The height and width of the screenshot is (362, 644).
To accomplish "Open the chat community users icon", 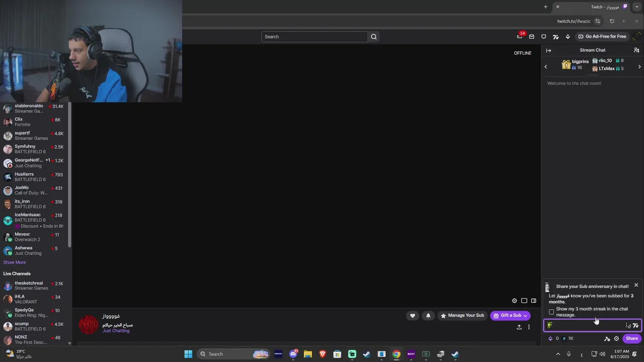I will click(x=636, y=50).
